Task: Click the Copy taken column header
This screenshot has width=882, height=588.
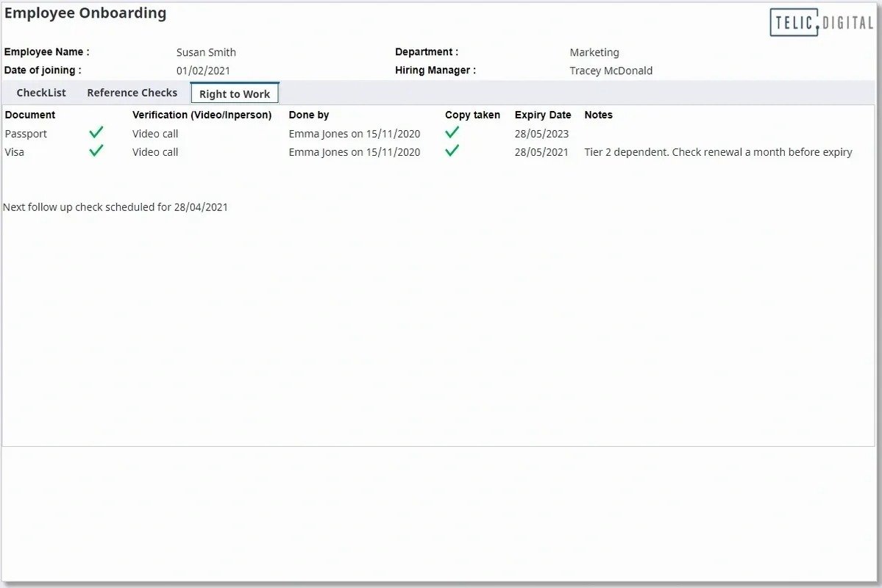Action: coord(472,115)
